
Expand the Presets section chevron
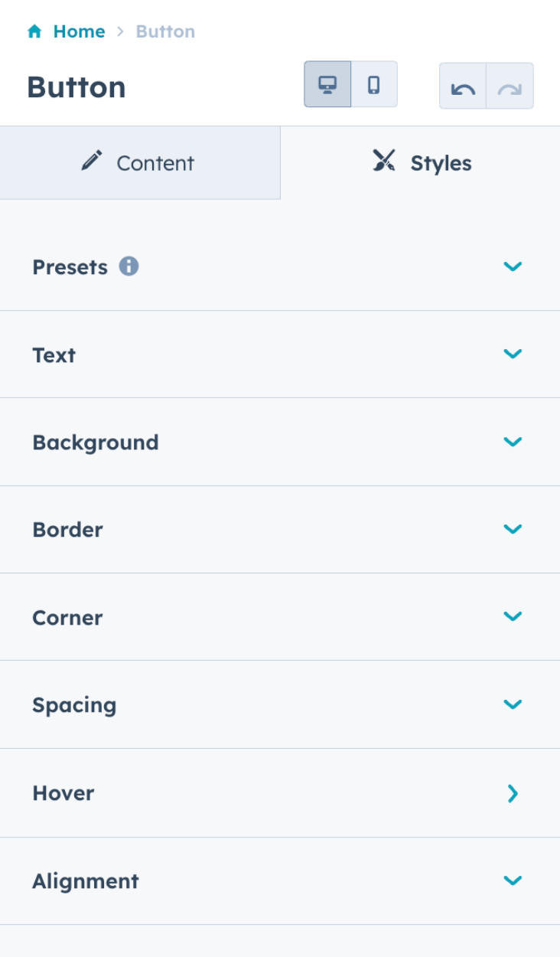point(513,266)
